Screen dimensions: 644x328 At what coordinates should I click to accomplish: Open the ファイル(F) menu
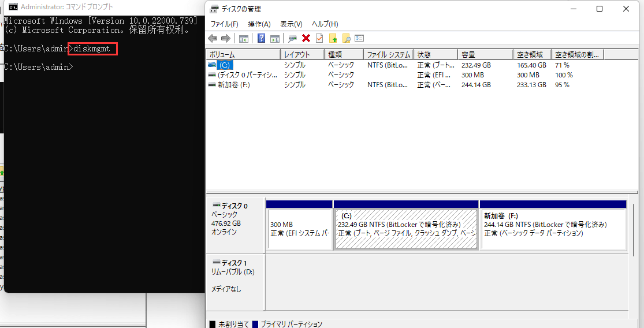pyautogui.click(x=224, y=24)
